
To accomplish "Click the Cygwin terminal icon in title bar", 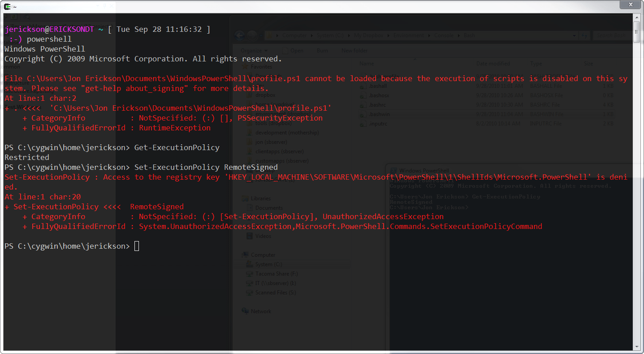I will 6,6.
